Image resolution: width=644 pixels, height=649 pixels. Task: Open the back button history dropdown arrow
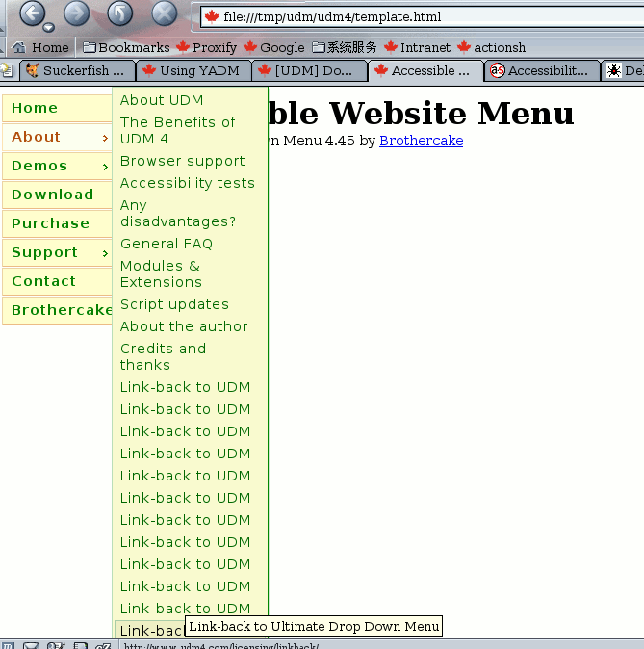pyautogui.click(x=48, y=28)
